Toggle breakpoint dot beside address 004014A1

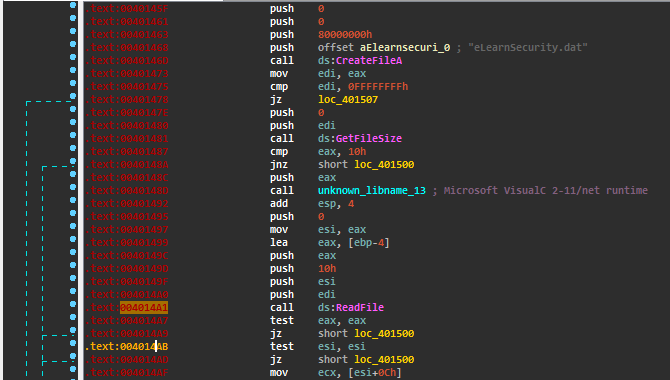pyautogui.click(x=73, y=304)
